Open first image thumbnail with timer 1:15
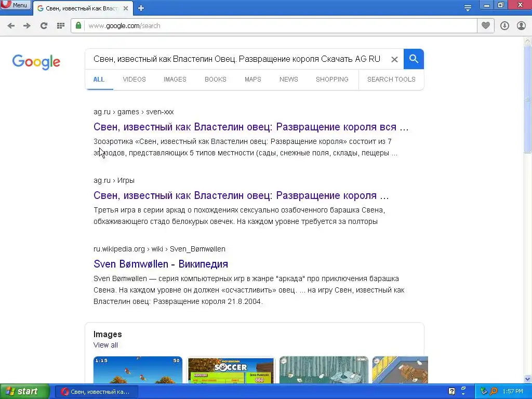 138,370
